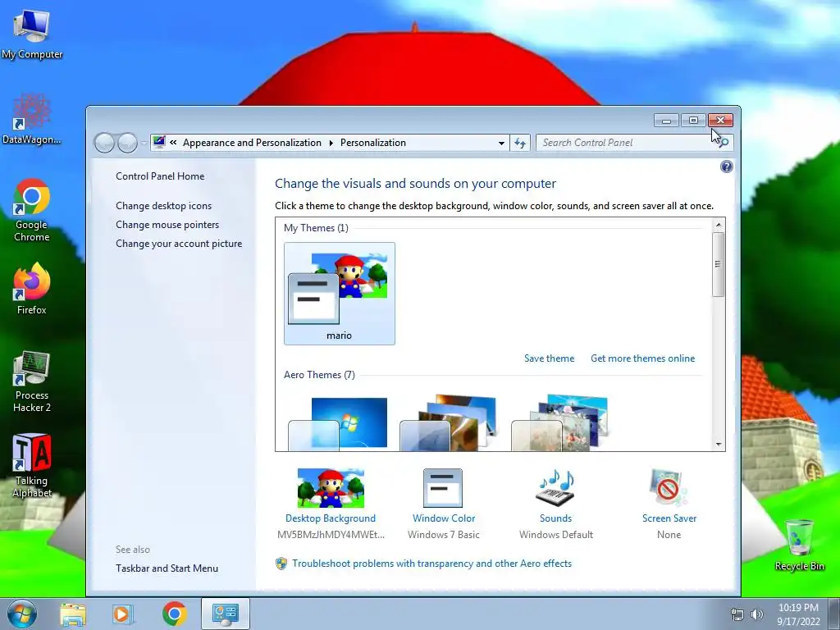The image size is (840, 630).
Task: Select Control Panel taskbar button
Action: point(225,614)
